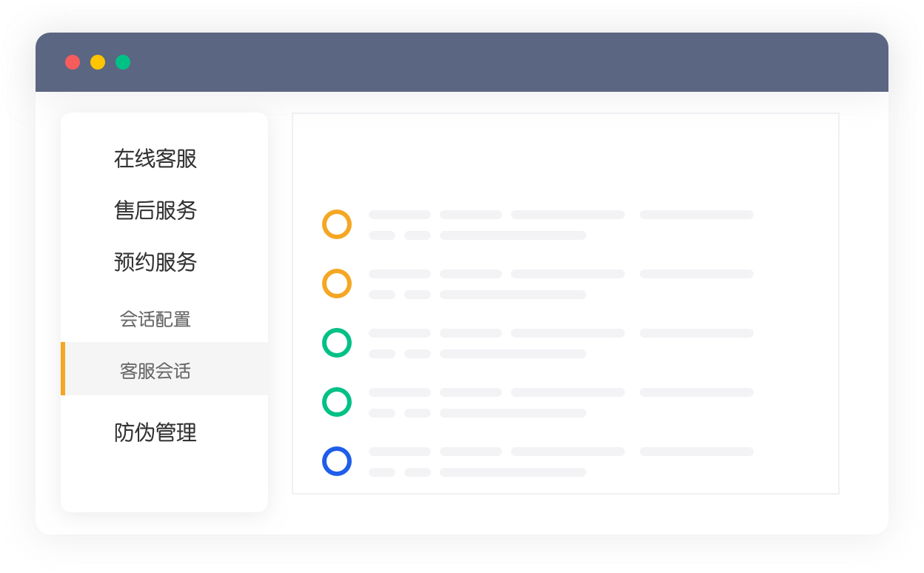Select the first green circle status icon
Viewport: 924px width, 573px height.
pos(337,343)
